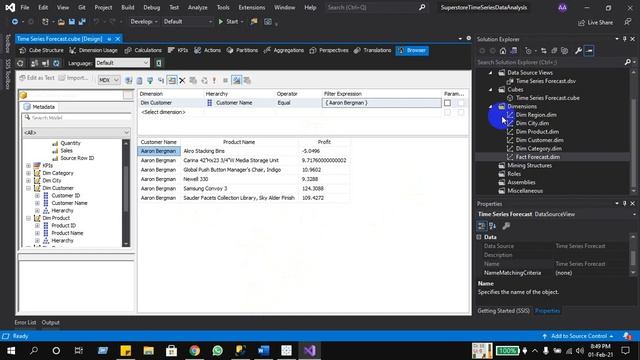The image size is (640, 360).
Task: Click the Import... button
Action: point(73,78)
